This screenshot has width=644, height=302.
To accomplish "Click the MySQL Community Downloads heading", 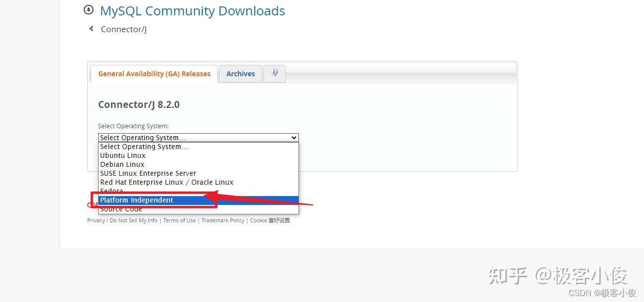I will coord(192,10).
